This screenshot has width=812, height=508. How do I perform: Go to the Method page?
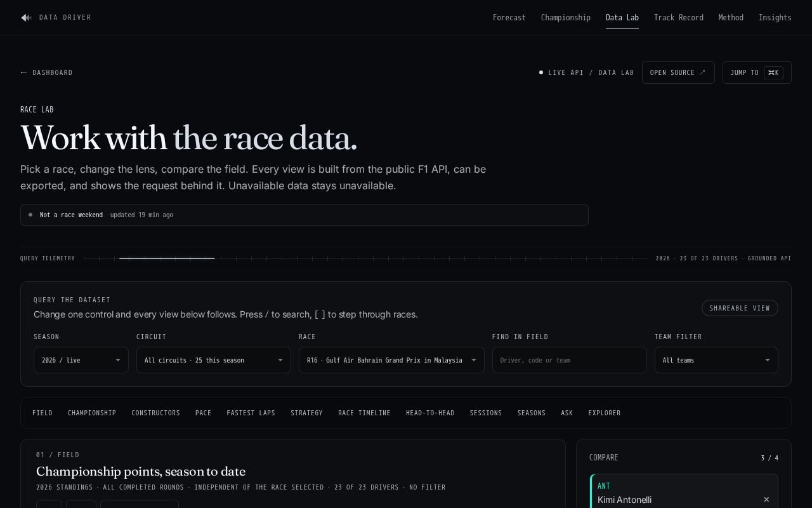click(731, 18)
